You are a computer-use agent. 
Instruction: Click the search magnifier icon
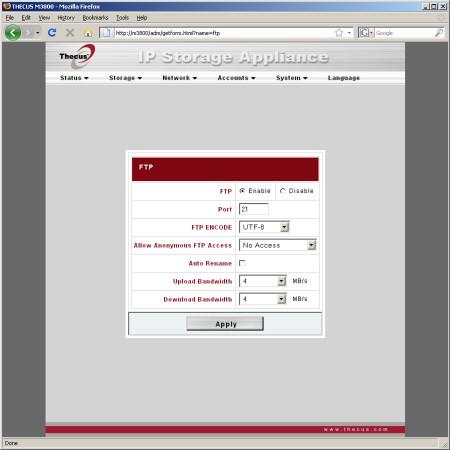[439, 32]
